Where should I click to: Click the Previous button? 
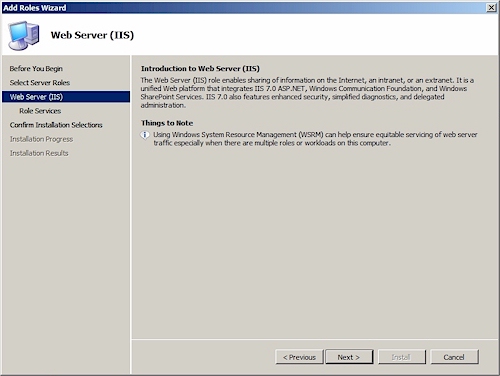tap(299, 357)
